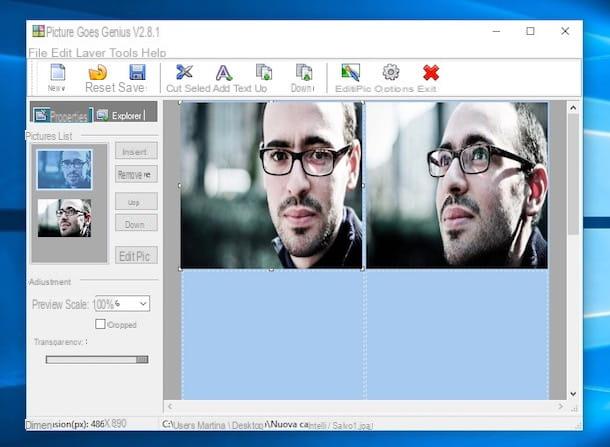Image resolution: width=610 pixels, height=447 pixels.
Task: Select the first blue-highlighted thumbnail in Pictures List
Action: point(64,169)
